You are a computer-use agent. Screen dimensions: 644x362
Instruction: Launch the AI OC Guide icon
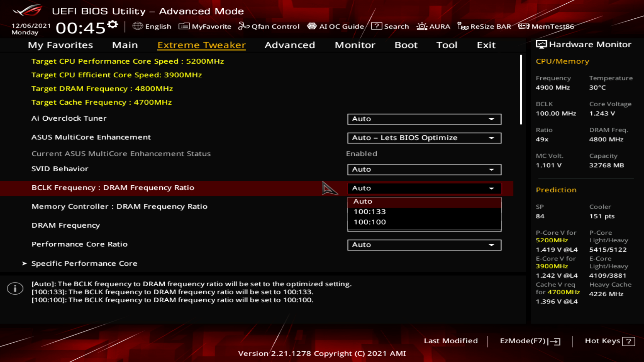click(312, 26)
